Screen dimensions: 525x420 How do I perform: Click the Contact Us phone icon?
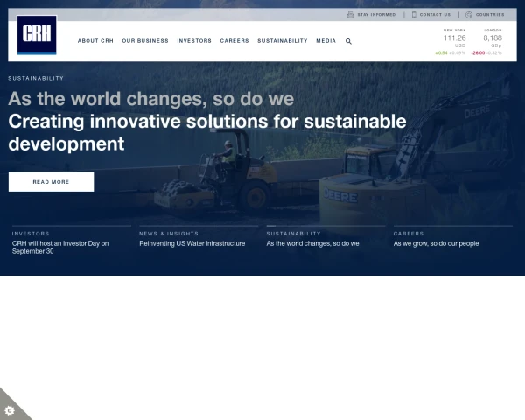click(414, 14)
